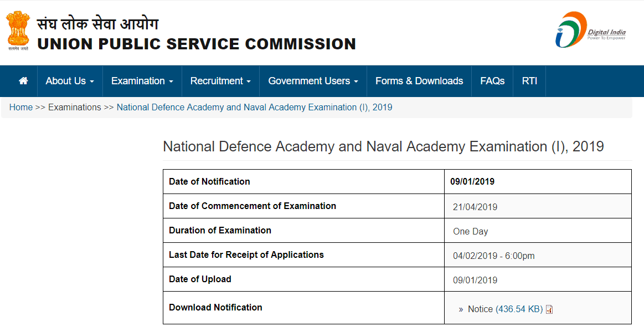The width and height of the screenshot is (644, 331).
Task: Click the Home icon in navigation bar
Action: pos(23,81)
